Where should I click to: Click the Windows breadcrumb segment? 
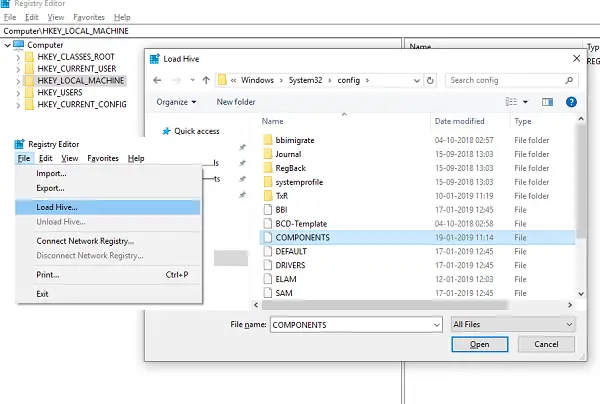[257, 80]
